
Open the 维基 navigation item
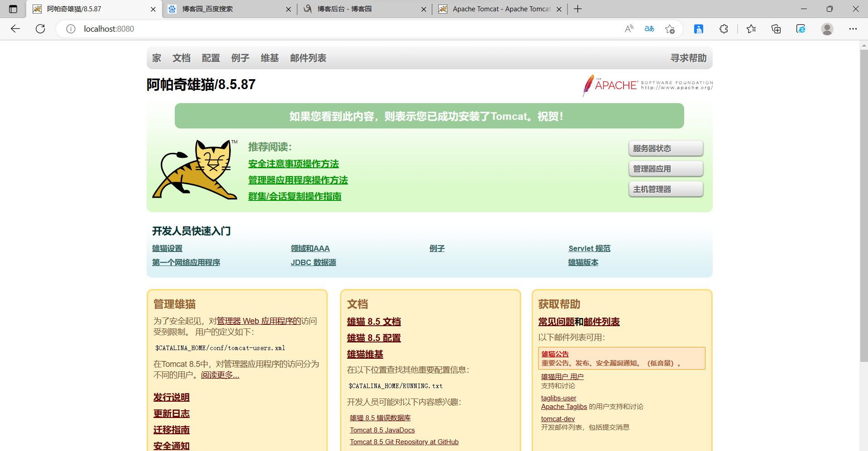click(270, 58)
